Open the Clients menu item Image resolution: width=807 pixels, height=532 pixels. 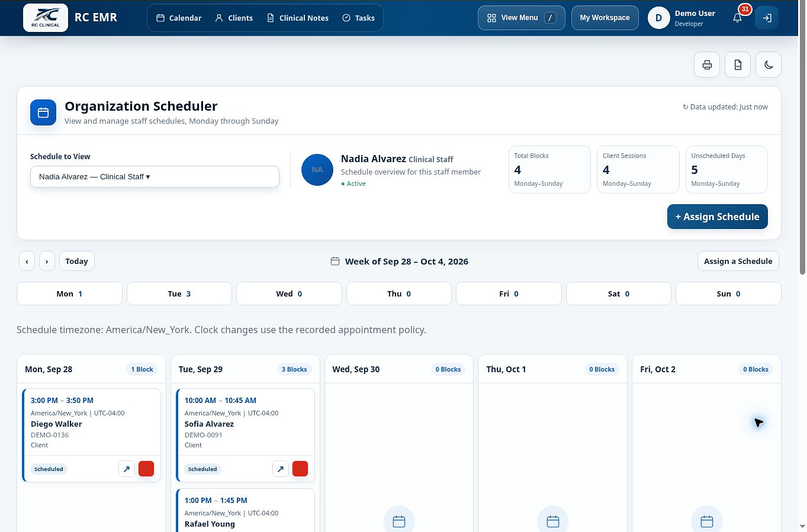point(234,18)
